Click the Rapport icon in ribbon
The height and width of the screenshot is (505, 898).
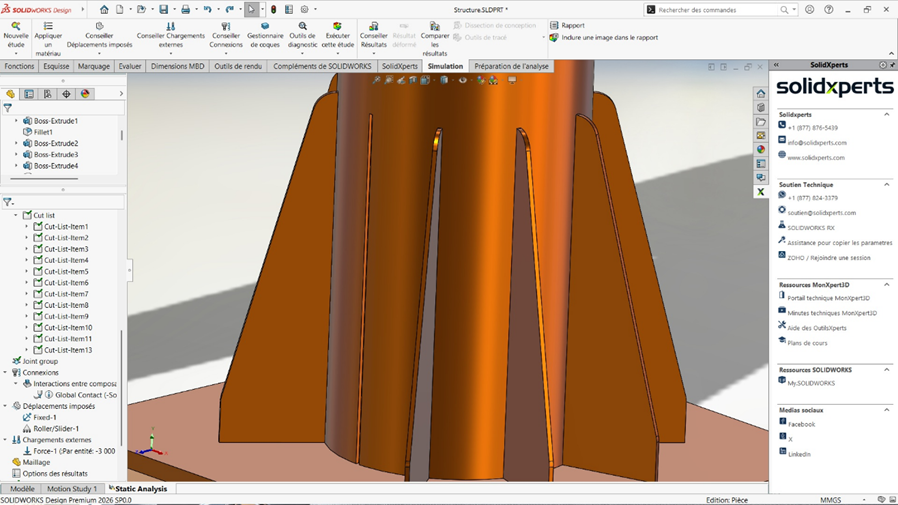click(555, 25)
